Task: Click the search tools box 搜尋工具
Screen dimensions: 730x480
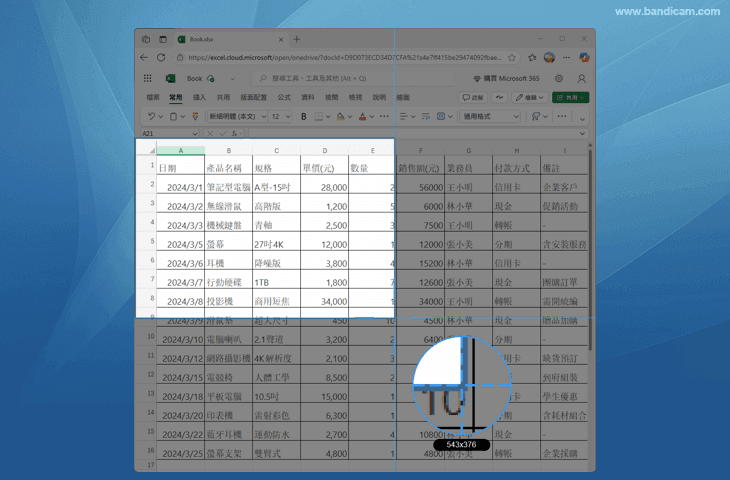Action: pyautogui.click(x=352, y=79)
